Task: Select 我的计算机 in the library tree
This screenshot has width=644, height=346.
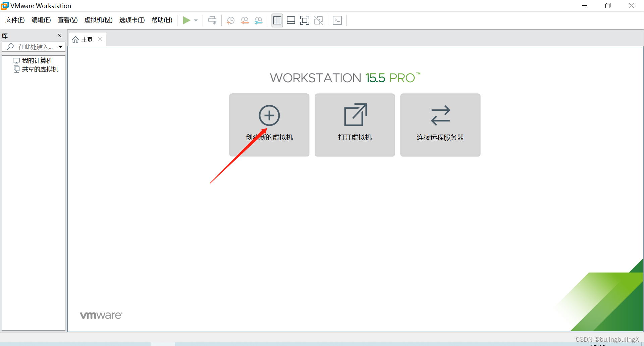Action: click(x=33, y=61)
